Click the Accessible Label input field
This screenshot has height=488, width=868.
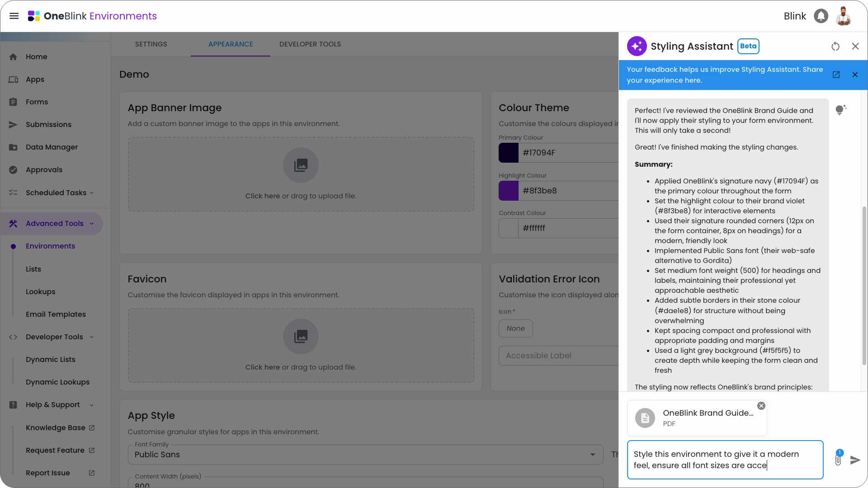[x=559, y=356]
